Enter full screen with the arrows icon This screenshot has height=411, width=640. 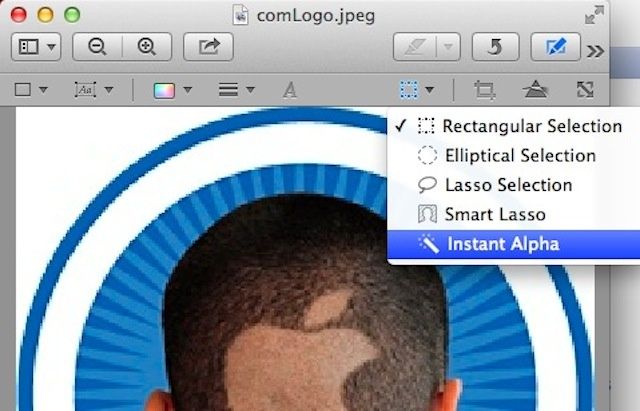click(x=594, y=15)
